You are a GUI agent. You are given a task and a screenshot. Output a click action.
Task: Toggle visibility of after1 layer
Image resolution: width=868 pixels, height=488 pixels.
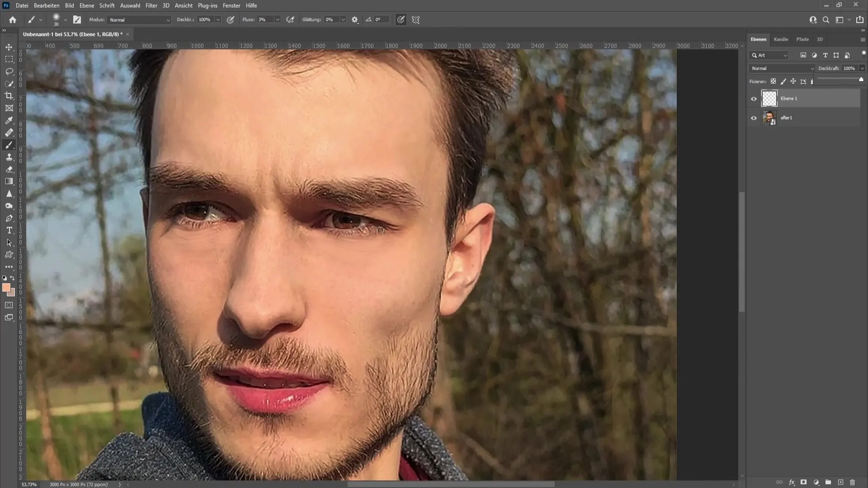click(754, 118)
